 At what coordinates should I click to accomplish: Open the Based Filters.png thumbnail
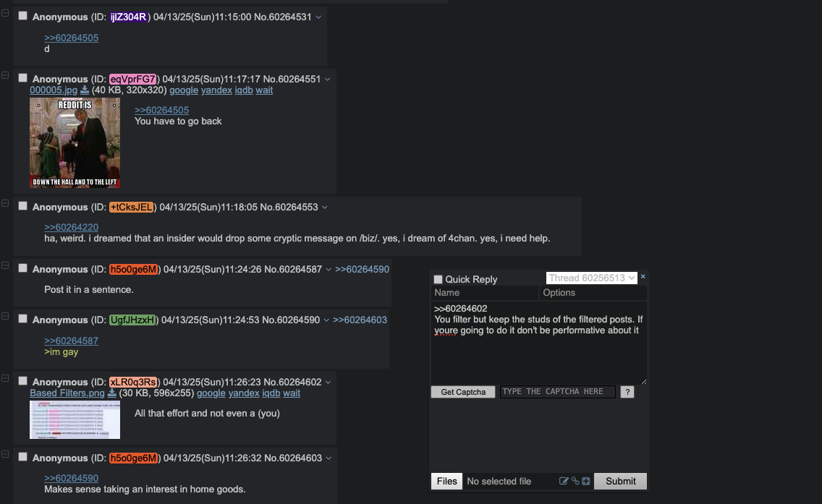coord(75,419)
